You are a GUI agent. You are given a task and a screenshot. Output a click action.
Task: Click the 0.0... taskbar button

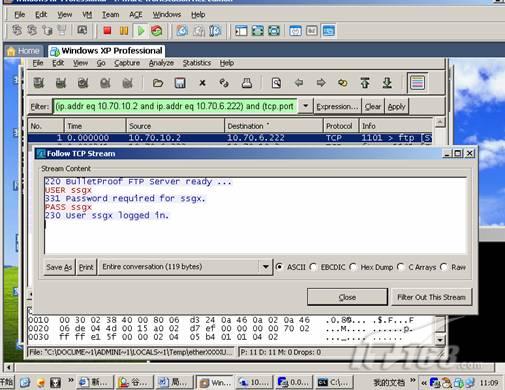294,382
